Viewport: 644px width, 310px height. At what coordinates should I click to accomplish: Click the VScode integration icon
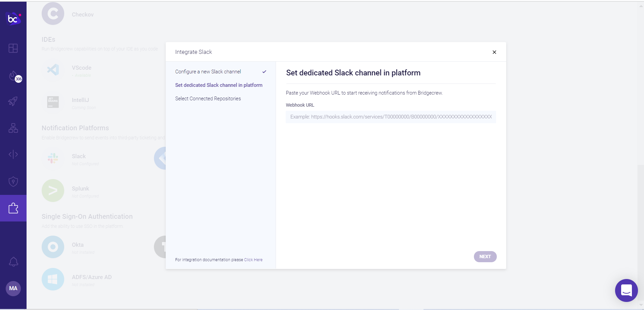[53, 70]
